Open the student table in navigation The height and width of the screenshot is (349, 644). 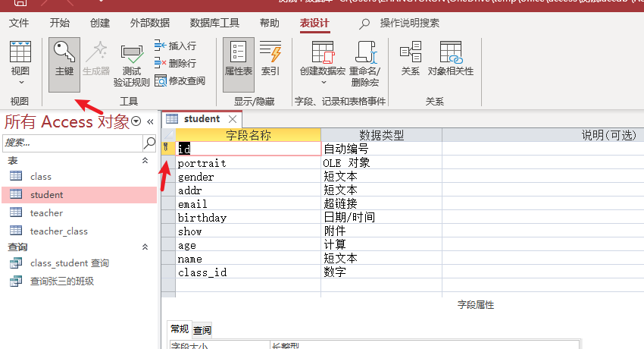[x=80, y=194]
